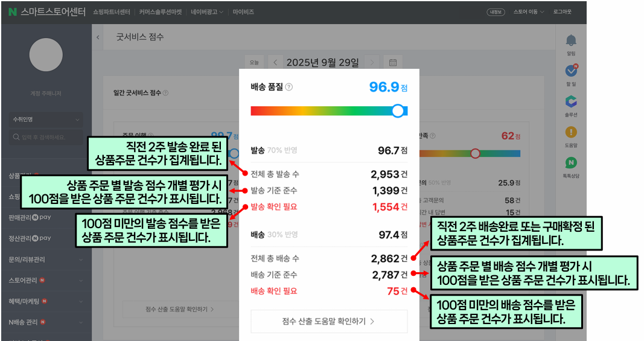Click the 도움말 exclamation icon
644x341 pixels.
[x=571, y=132]
